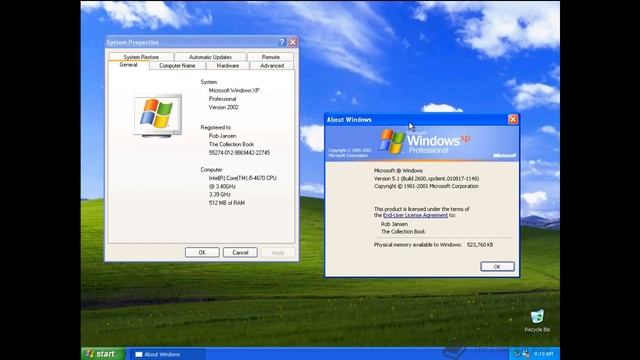Click the Version 2002 text
The height and width of the screenshot is (360, 640).
(223, 107)
